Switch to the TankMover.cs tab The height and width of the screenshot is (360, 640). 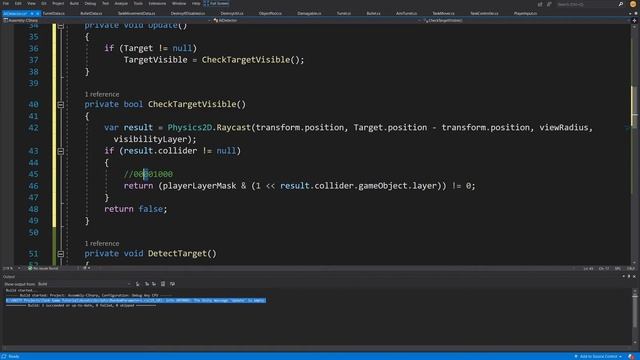click(x=444, y=13)
